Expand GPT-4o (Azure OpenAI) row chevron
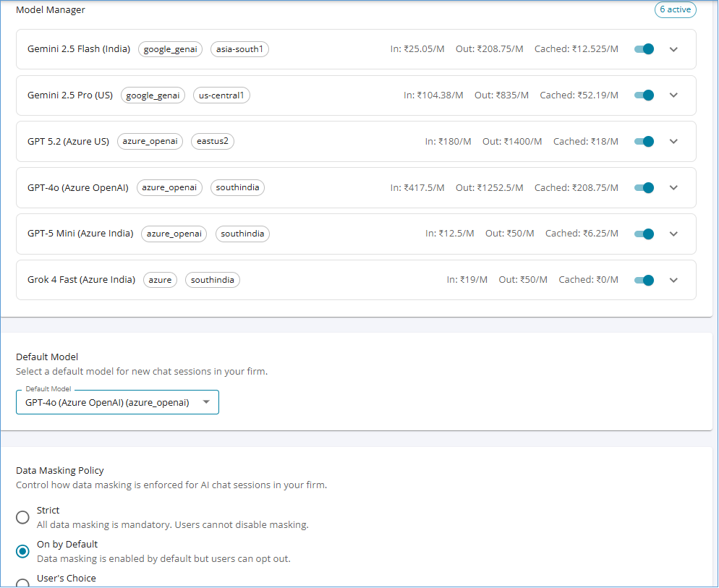719x588 pixels. pos(673,187)
